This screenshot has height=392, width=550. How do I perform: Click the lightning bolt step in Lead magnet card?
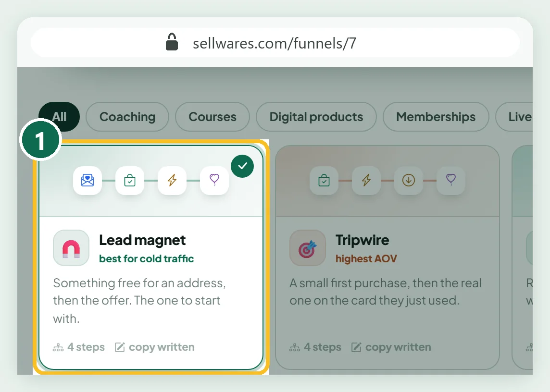click(172, 180)
